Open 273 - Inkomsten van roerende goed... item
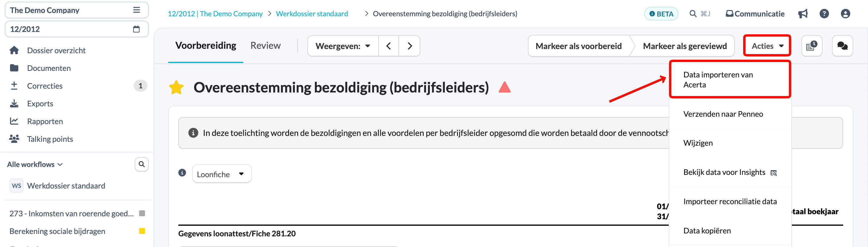The width and height of the screenshot is (868, 247). pyautogui.click(x=71, y=213)
